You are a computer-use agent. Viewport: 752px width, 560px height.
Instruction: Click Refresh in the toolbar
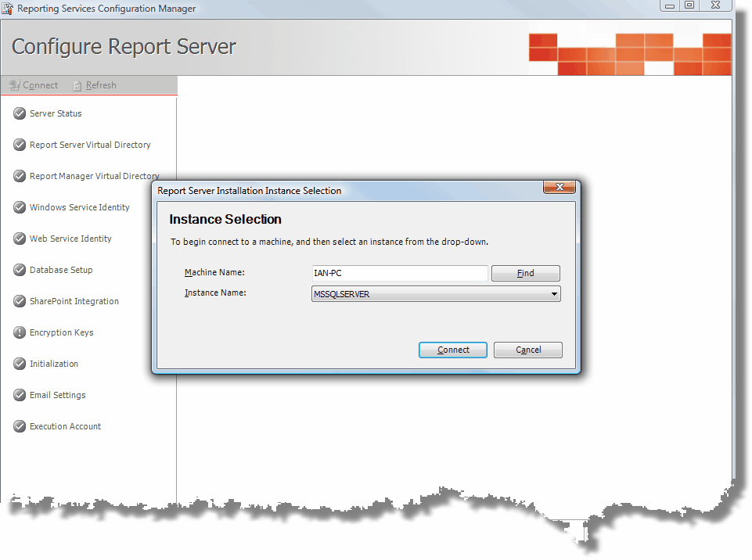[x=95, y=85]
